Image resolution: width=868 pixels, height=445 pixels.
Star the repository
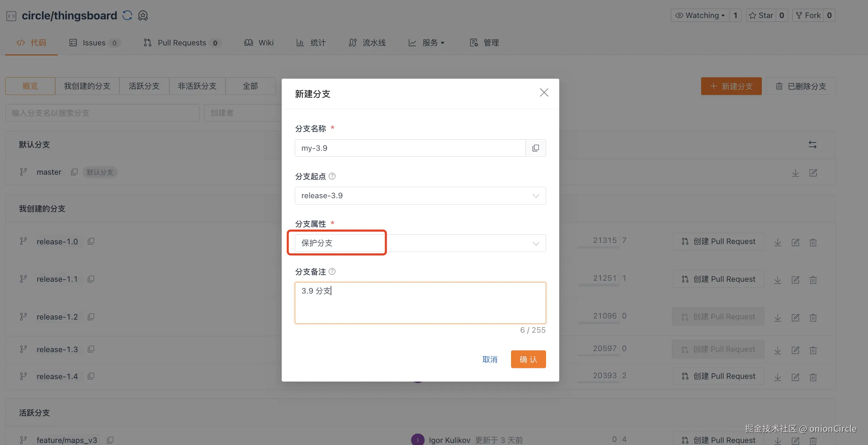pos(761,15)
